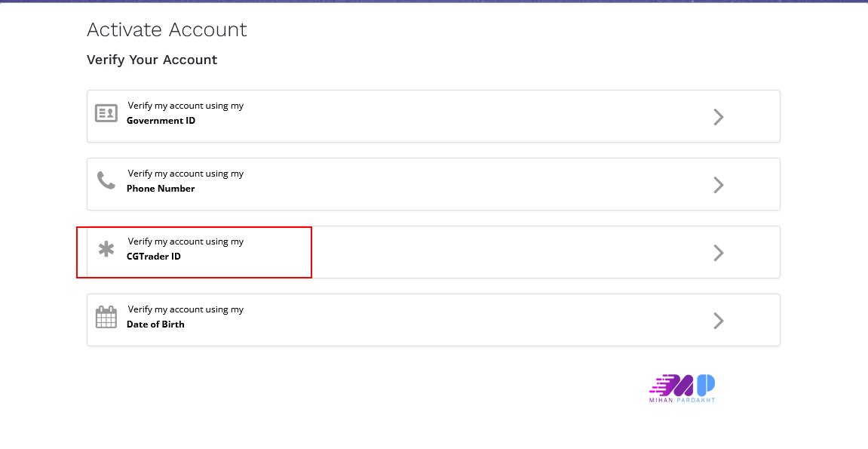Viewport: 868px width, 449px height.
Task: Click the phone handset icon
Action: pos(106,181)
